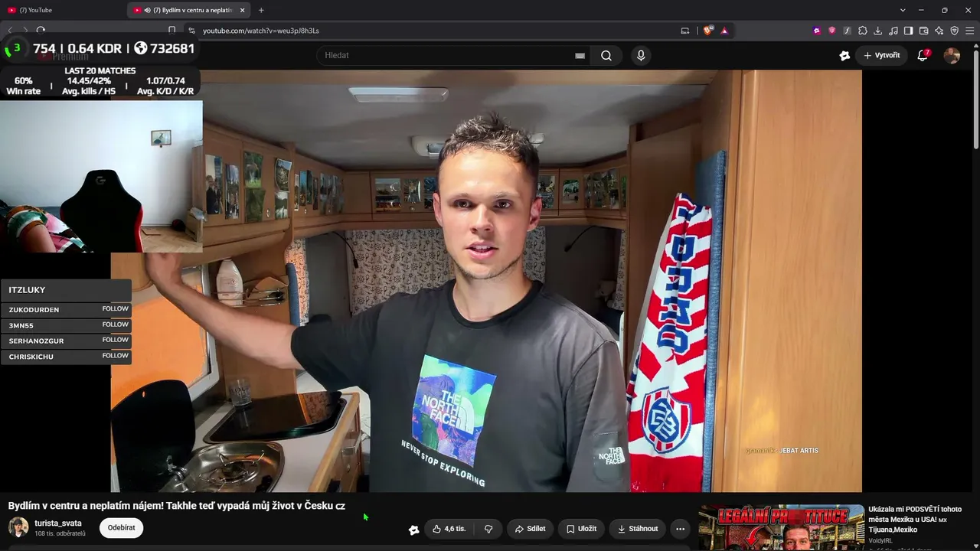Open the Brave Wallet icon
The width and height of the screenshot is (980, 551).
(x=923, y=31)
